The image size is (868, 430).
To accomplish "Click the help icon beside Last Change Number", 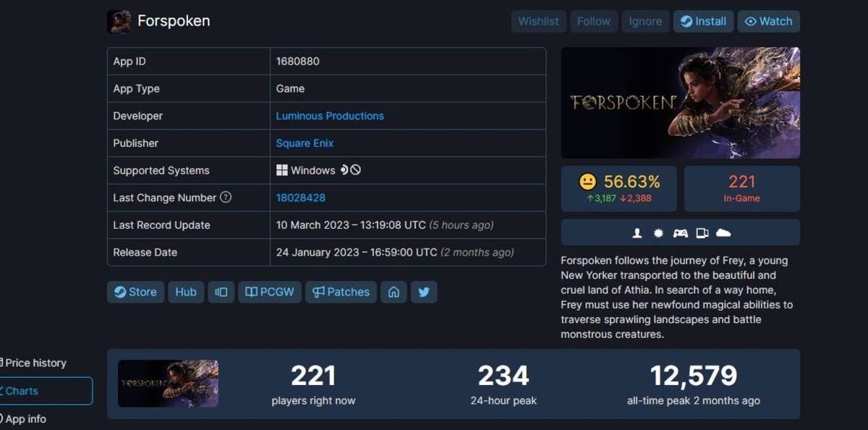I will click(226, 197).
